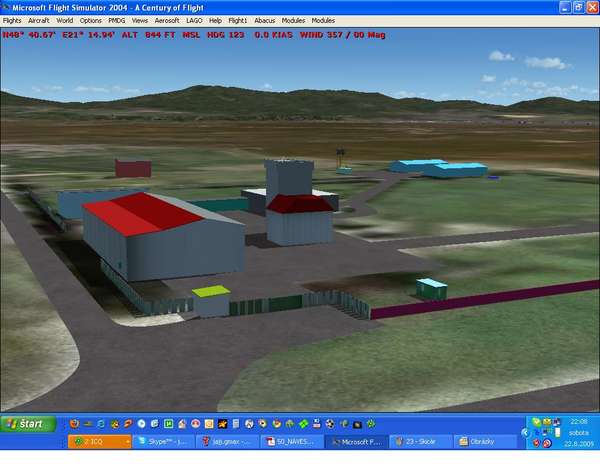Click the house icon in quick launch
The image size is (600, 469).
[x=182, y=424]
